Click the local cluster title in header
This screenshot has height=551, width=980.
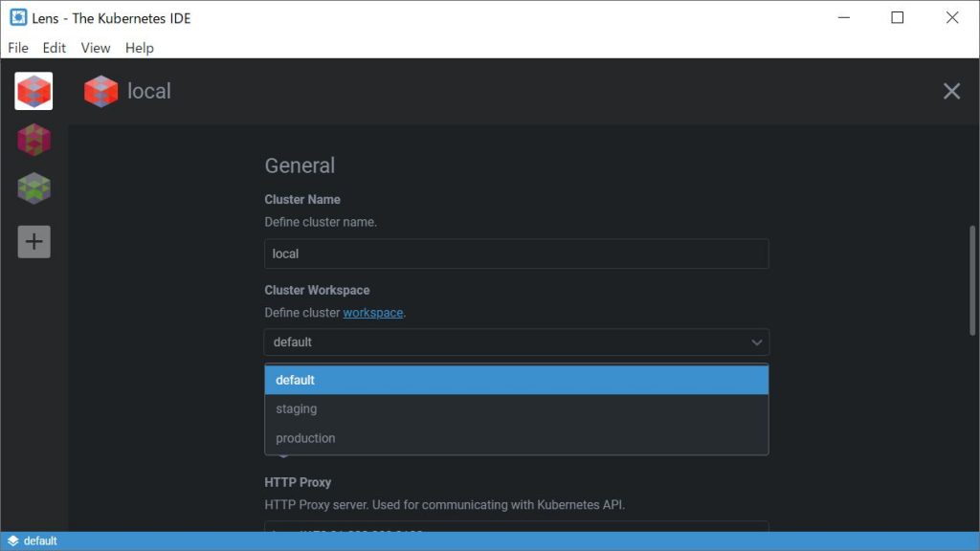point(149,91)
